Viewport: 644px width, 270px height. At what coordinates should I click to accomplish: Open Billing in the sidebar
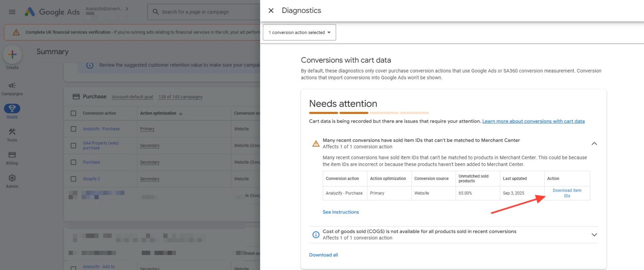[12, 158]
